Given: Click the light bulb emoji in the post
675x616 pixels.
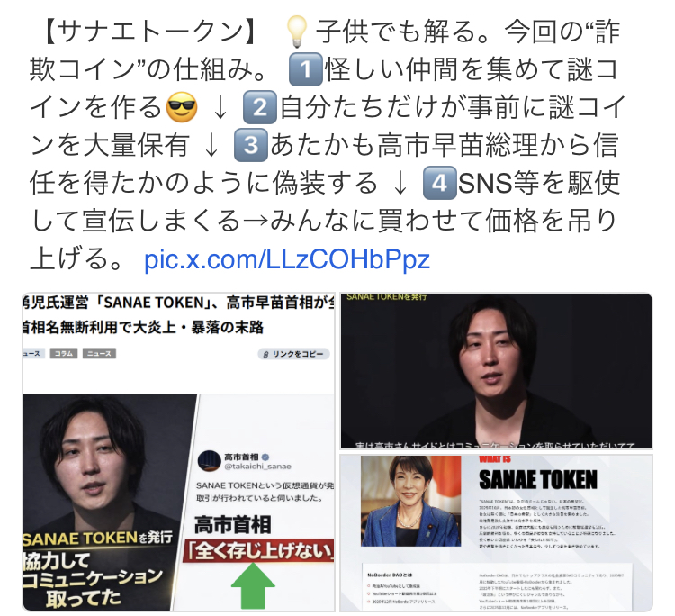Looking at the screenshot, I should click(x=297, y=32).
